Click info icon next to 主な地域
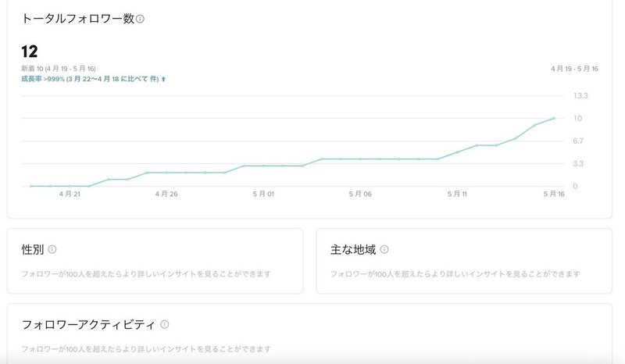This screenshot has width=625, height=364. 384,249
